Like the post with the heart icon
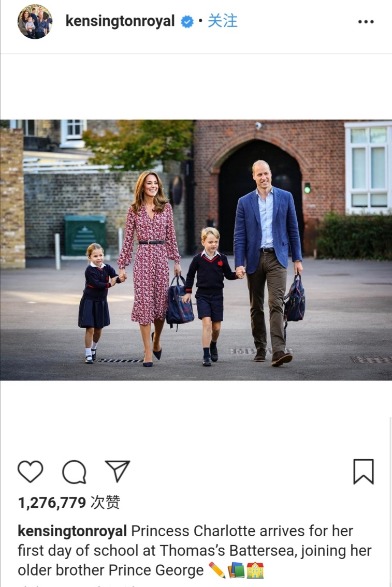 point(31,472)
